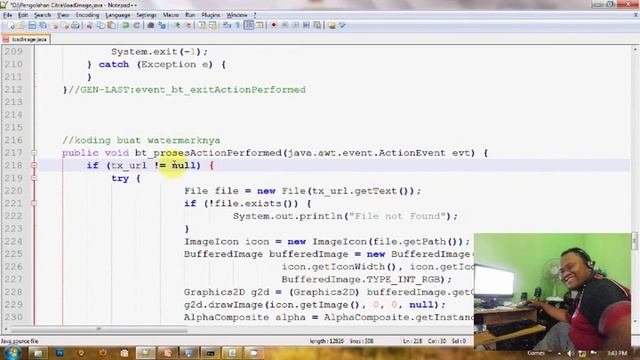Open the Language menu
Image resolution: width=640 pixels, height=360 pixels.
coord(118,15)
